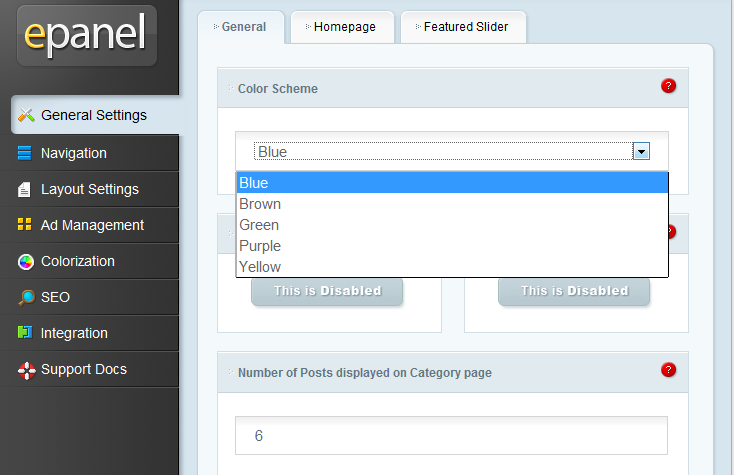Click the General Settings tools icon
734x475 pixels.
26,115
